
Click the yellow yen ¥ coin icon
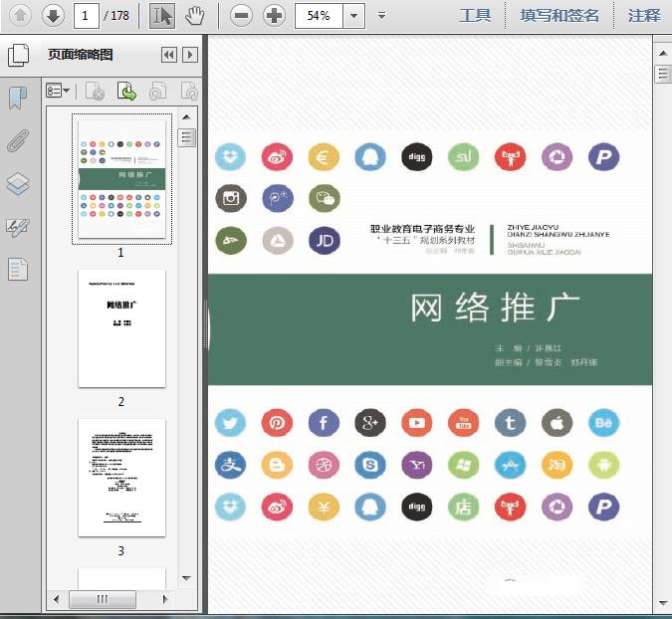(x=324, y=507)
